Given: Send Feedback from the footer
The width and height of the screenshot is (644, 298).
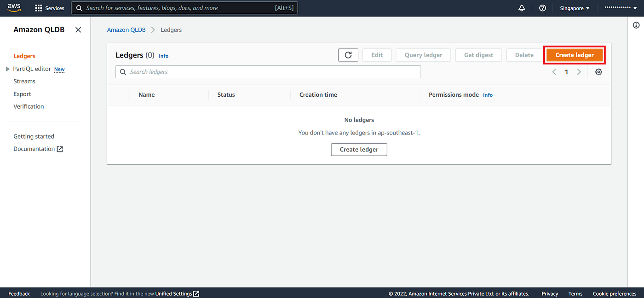Looking at the screenshot, I should (x=19, y=293).
